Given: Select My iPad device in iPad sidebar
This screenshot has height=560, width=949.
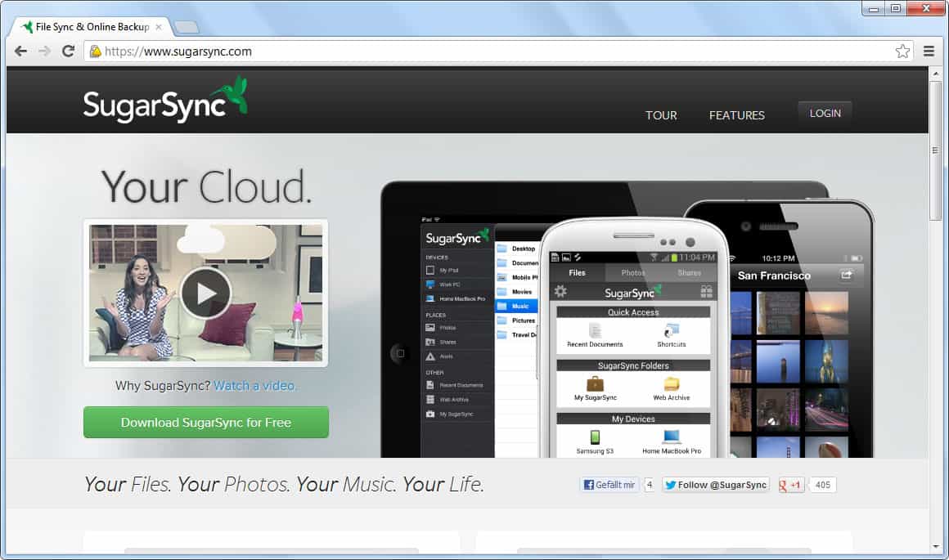Looking at the screenshot, I should tap(457, 271).
